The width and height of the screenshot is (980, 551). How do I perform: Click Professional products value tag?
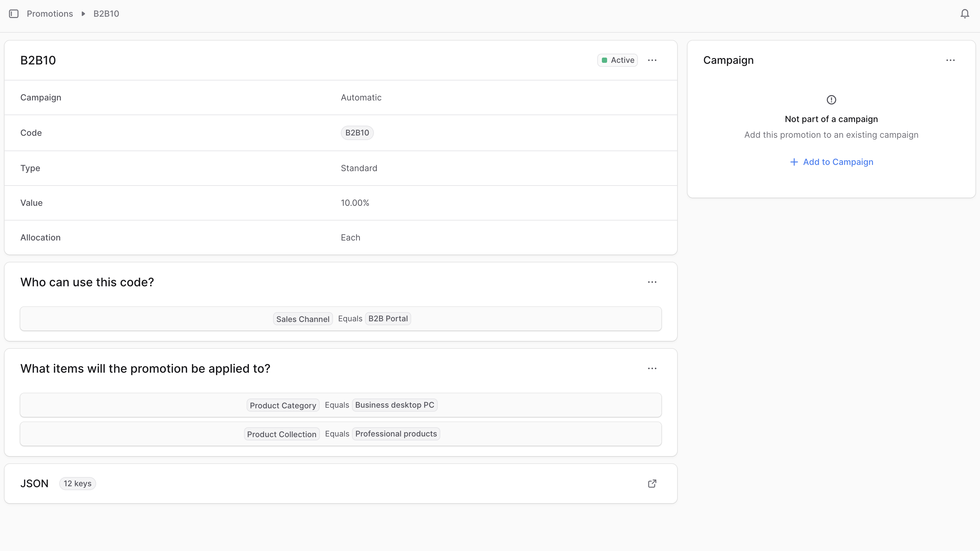coord(396,434)
